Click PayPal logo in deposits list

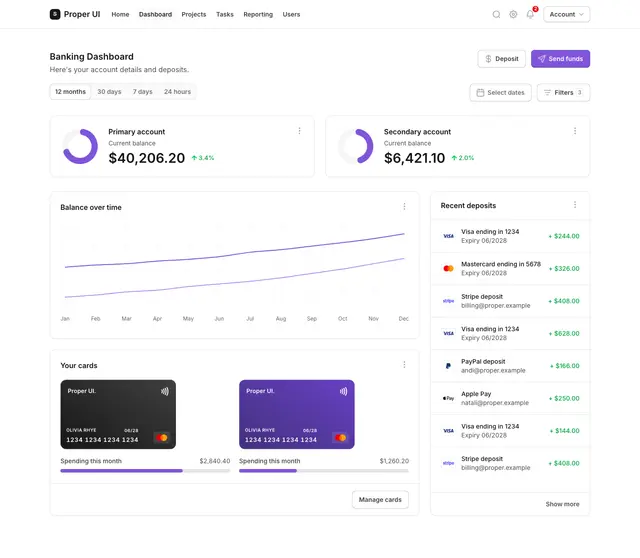[x=448, y=366]
